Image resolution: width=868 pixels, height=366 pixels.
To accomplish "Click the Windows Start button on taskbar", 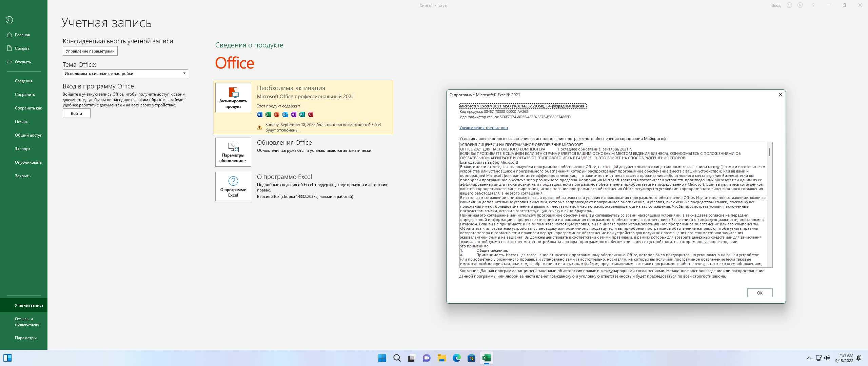I will (x=382, y=358).
